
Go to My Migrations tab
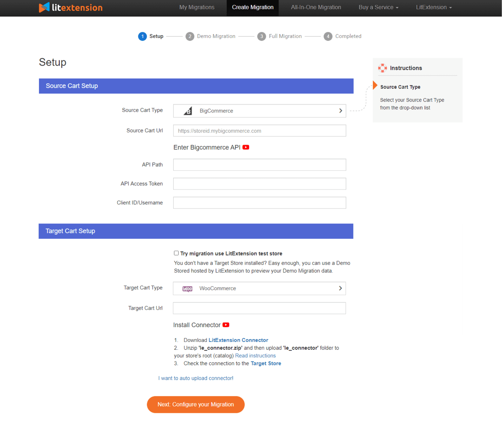click(x=197, y=7)
